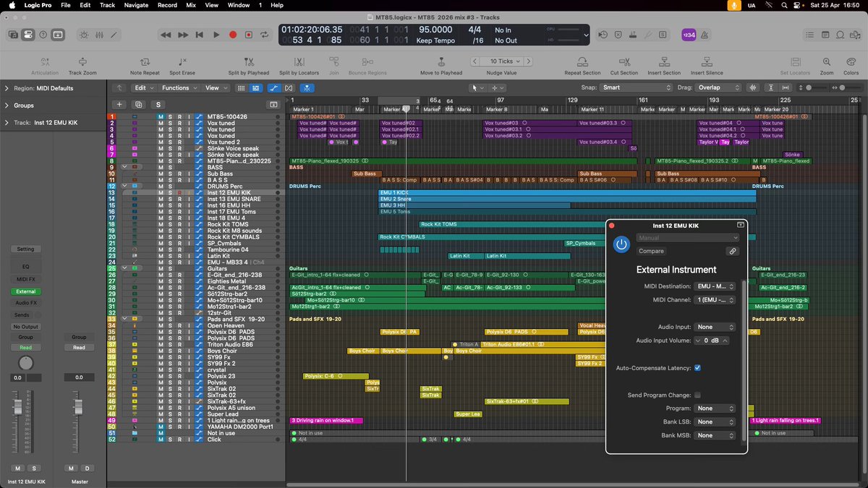
Task: Open the Drag Overlap dropdown
Action: 719,87
